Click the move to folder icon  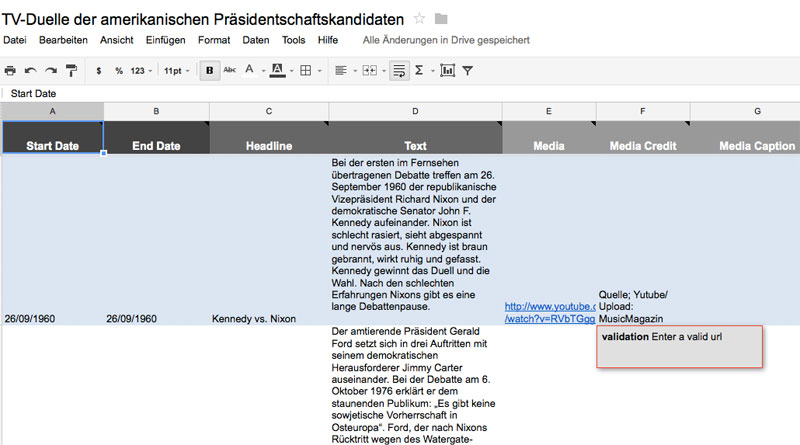[x=441, y=19]
